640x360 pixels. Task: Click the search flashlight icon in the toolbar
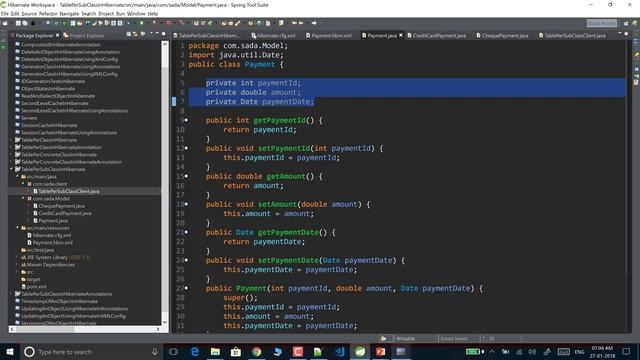[x=237, y=23]
